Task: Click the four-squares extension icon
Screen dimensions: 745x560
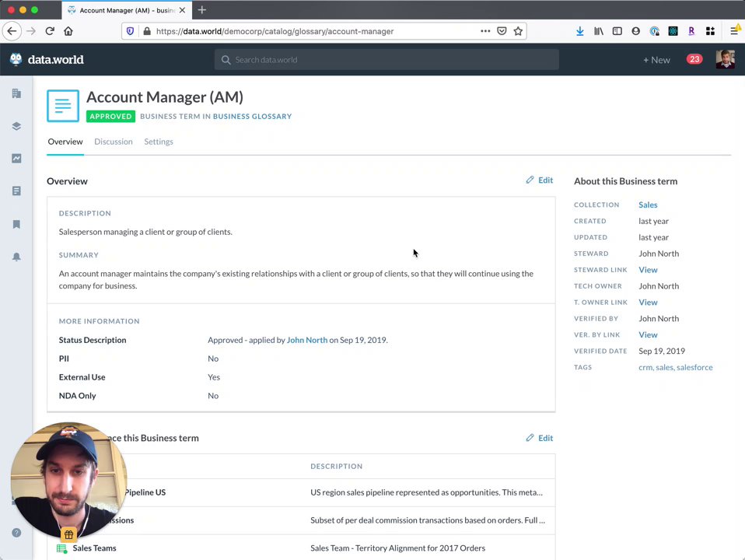Action: [710, 31]
